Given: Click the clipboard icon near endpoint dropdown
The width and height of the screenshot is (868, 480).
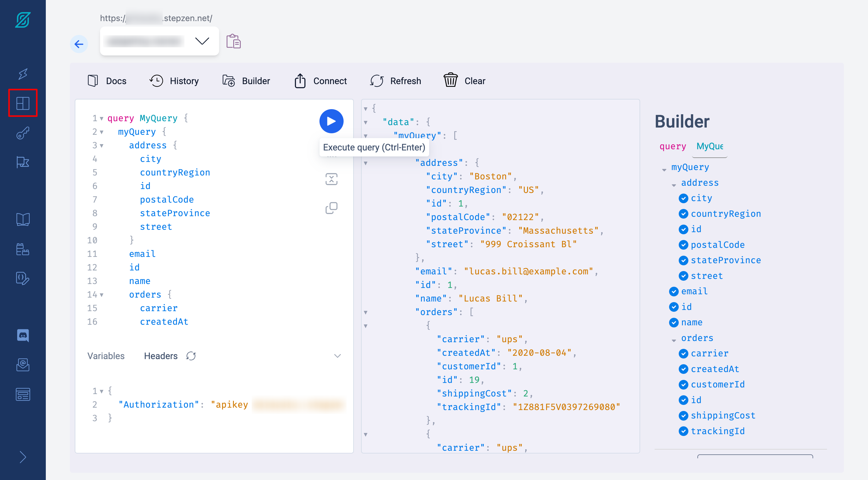Looking at the screenshot, I should [x=234, y=42].
